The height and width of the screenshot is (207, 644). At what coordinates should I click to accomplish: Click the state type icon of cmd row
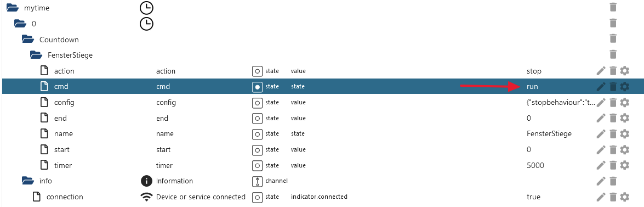tap(257, 87)
